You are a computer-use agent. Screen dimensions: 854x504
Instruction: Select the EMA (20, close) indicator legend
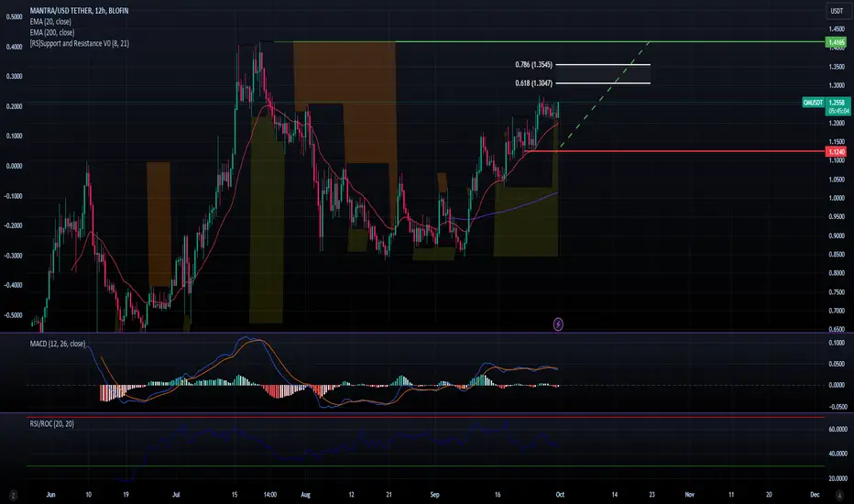click(50, 22)
